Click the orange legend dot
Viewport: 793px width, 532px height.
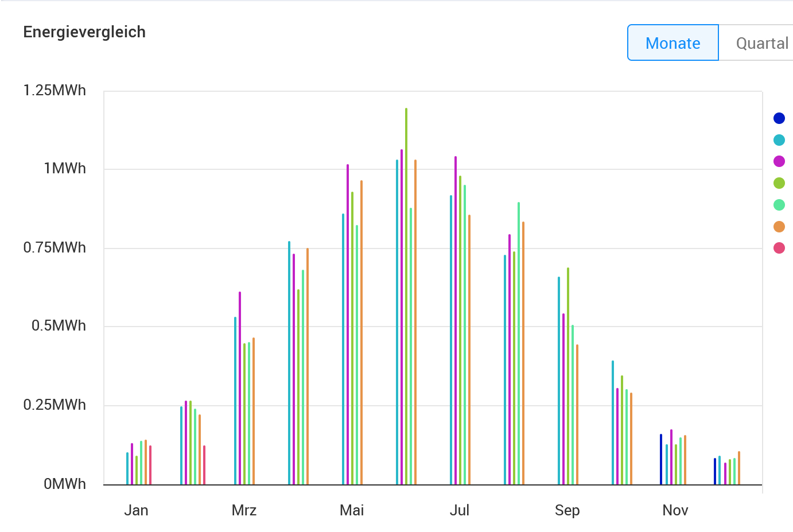click(779, 227)
